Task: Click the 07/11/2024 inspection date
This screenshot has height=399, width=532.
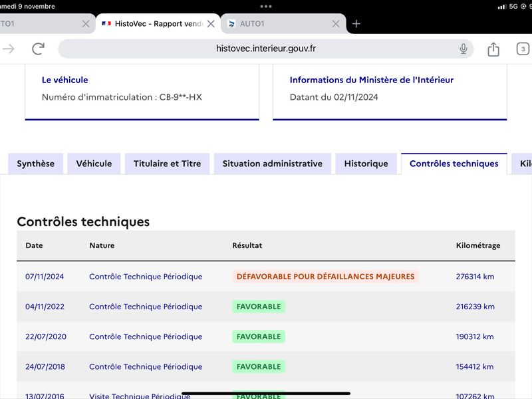Action: click(45, 277)
